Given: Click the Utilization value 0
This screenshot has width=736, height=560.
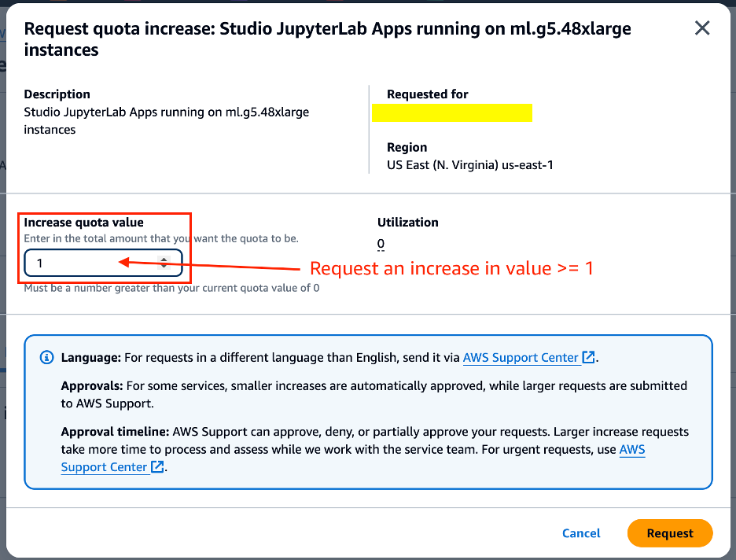Looking at the screenshot, I should pyautogui.click(x=381, y=244).
